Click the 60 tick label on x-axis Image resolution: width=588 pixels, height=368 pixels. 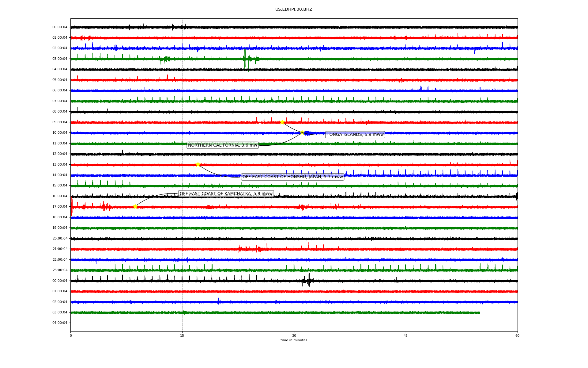517,335
